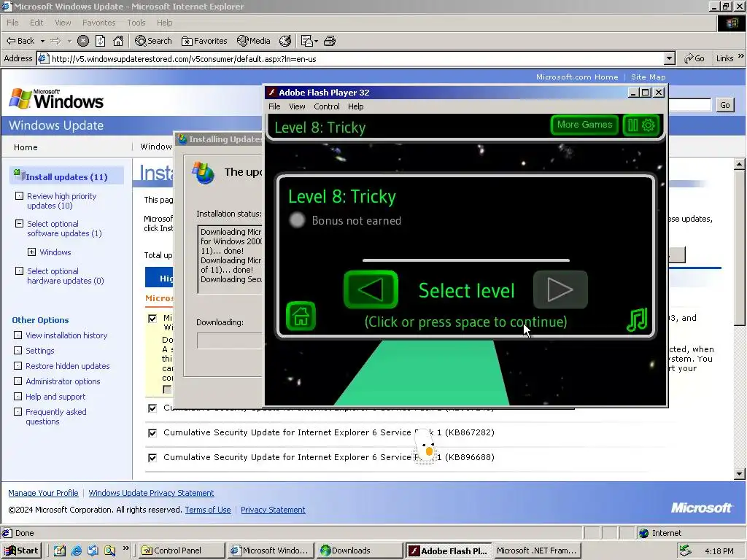Click the green home icon in the game
The image size is (747, 560).
301,316
